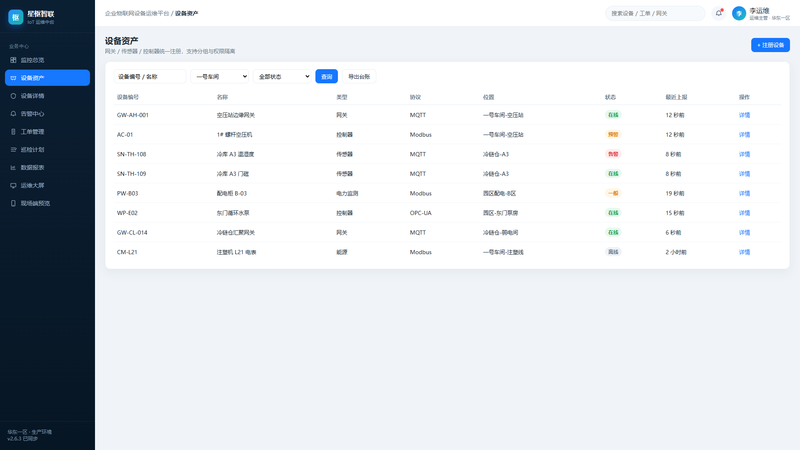Click the 状态 column header
This screenshot has width=800, height=450.
610,97
